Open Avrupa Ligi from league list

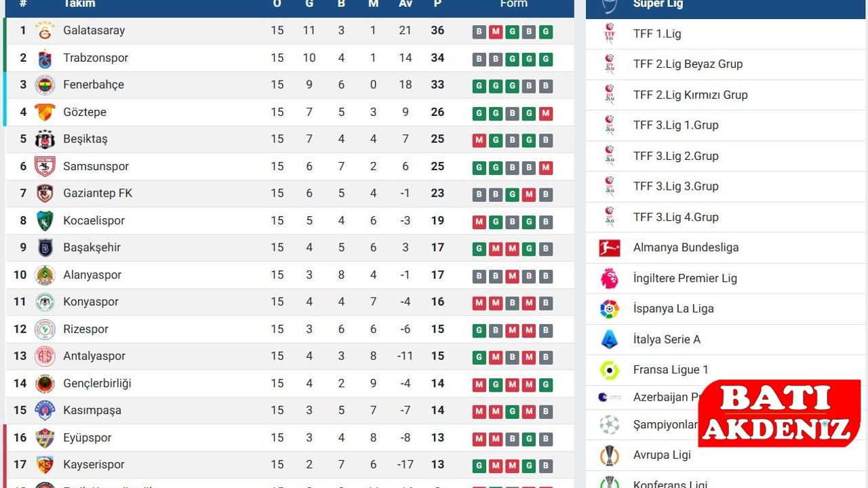click(x=662, y=455)
